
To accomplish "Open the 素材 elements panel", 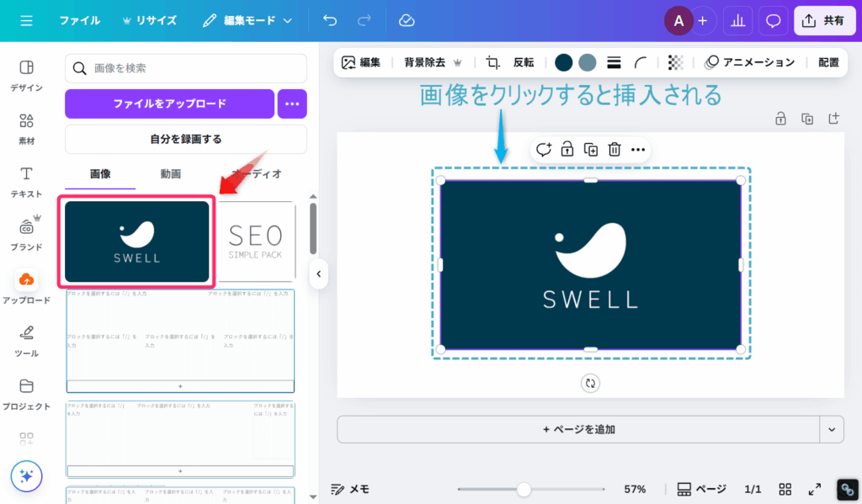I will click(x=26, y=130).
